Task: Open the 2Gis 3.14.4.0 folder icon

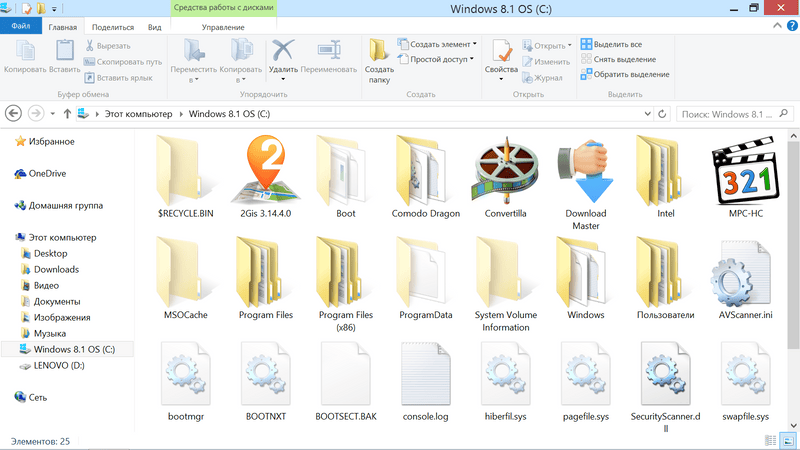Action: [x=265, y=170]
